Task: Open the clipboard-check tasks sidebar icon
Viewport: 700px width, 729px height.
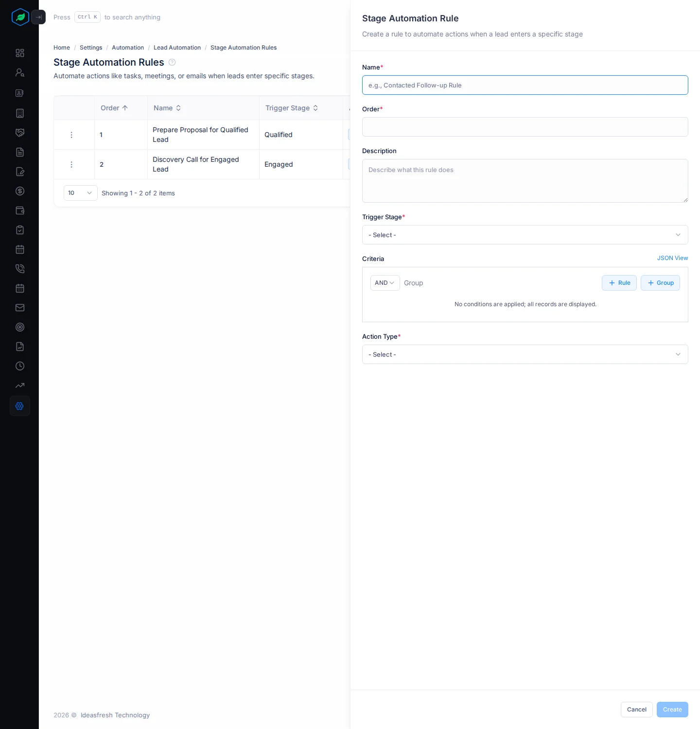Action: [x=20, y=230]
